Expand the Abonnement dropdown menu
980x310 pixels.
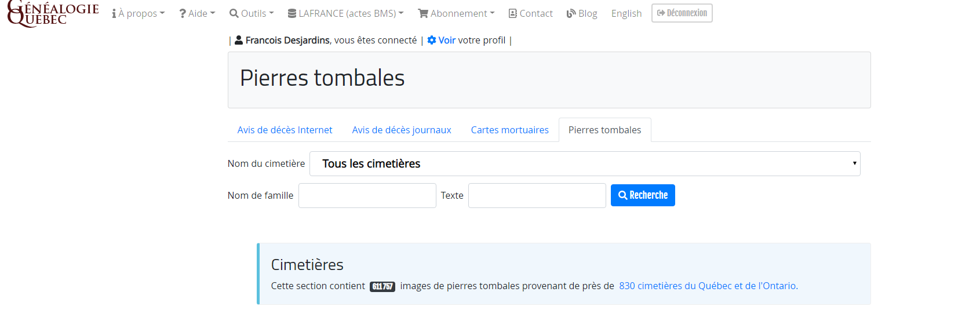click(456, 13)
